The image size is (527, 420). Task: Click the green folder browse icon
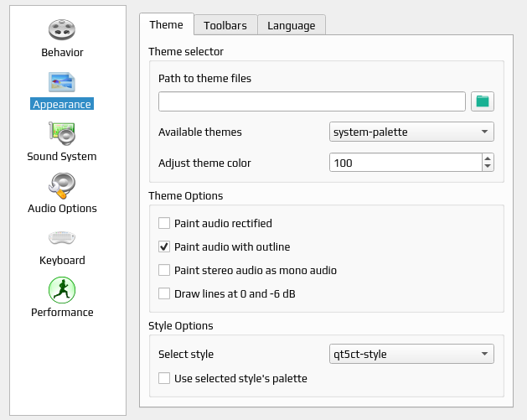[483, 101]
